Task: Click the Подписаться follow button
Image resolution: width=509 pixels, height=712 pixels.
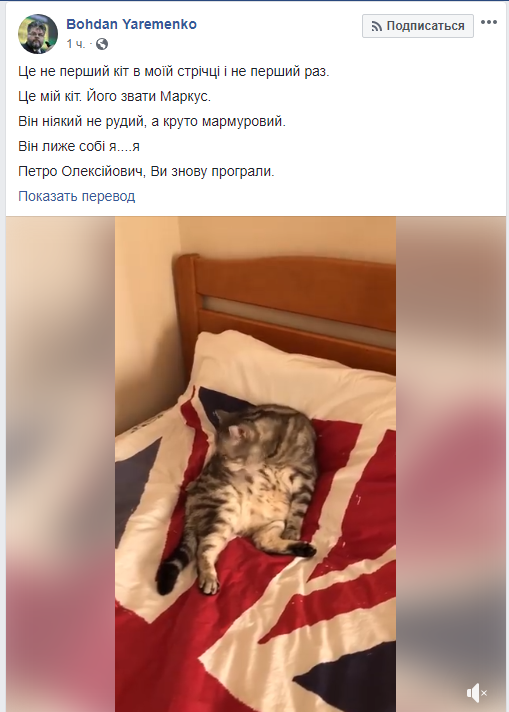Action: click(418, 26)
